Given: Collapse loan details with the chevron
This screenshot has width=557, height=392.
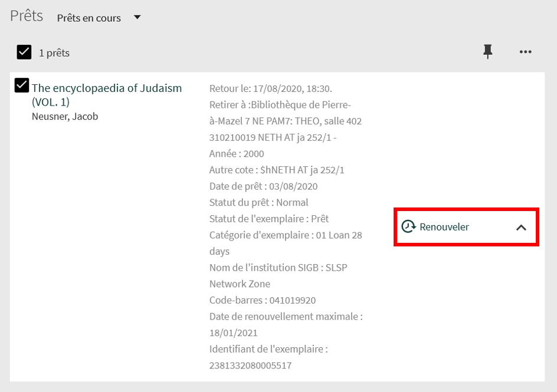Looking at the screenshot, I should coord(521,227).
